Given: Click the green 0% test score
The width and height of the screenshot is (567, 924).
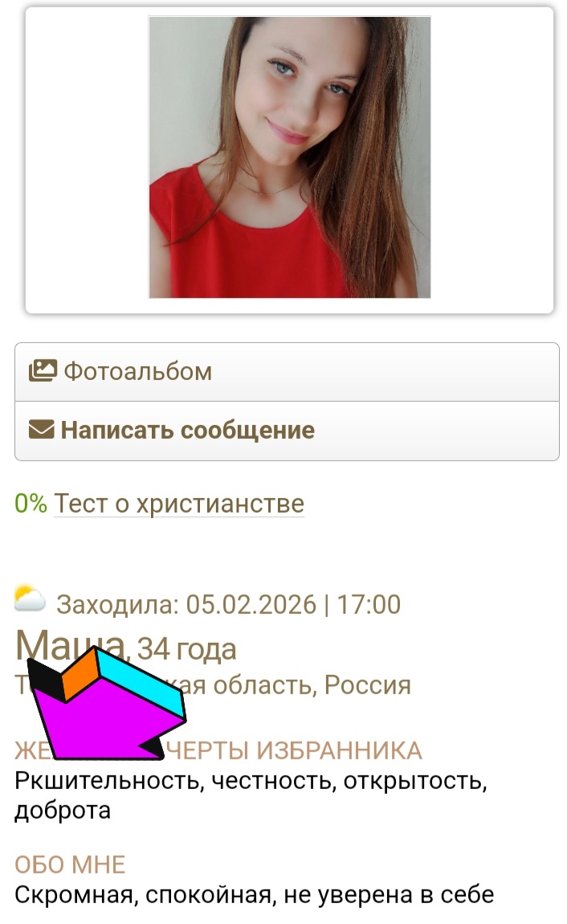Looking at the screenshot, I should (31, 503).
